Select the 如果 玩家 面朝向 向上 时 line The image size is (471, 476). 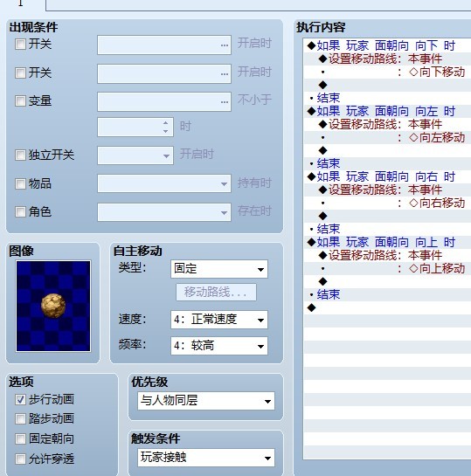(x=387, y=242)
